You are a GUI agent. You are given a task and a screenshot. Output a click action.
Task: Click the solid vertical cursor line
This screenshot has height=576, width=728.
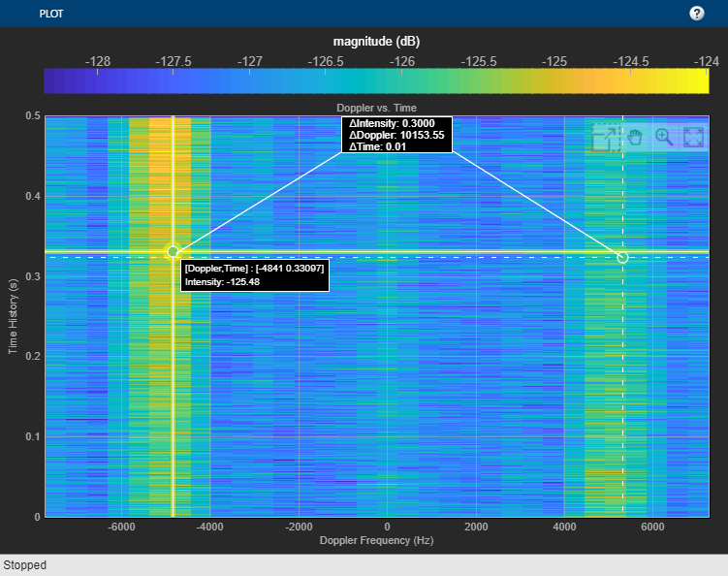coord(173,407)
